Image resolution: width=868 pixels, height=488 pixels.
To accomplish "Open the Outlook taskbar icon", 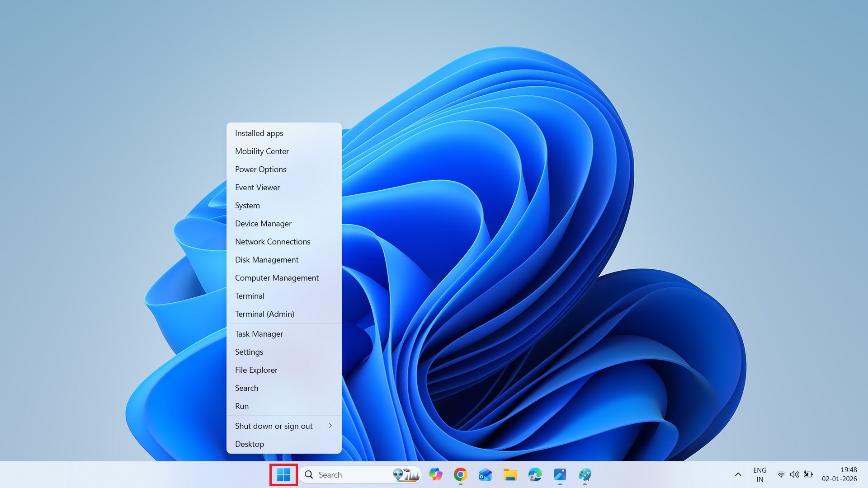I will click(x=485, y=474).
